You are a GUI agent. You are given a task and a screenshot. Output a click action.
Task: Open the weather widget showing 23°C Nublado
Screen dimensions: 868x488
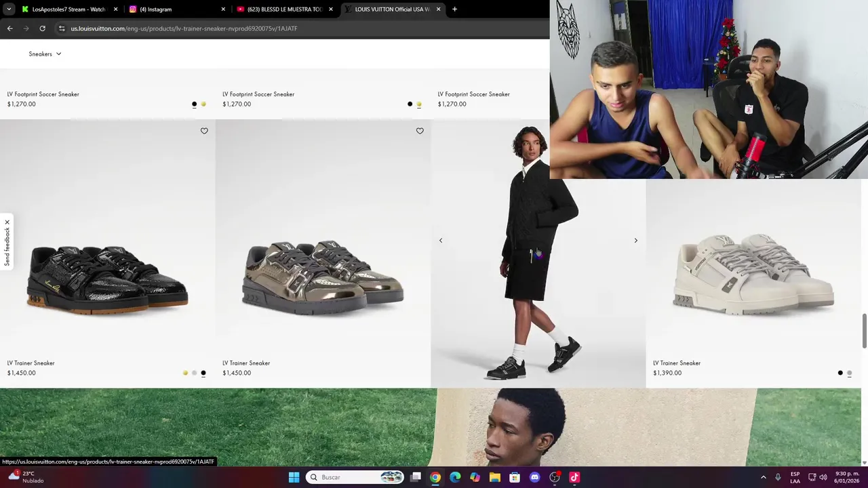(x=25, y=477)
